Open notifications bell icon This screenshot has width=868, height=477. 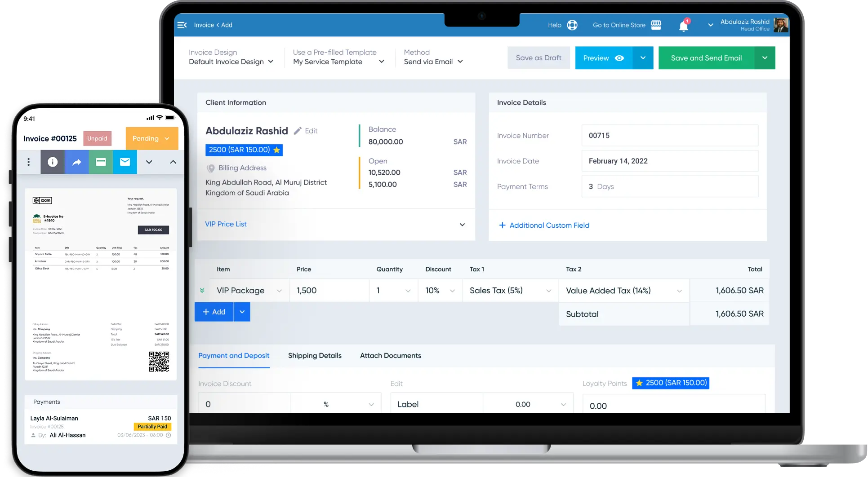pos(683,26)
